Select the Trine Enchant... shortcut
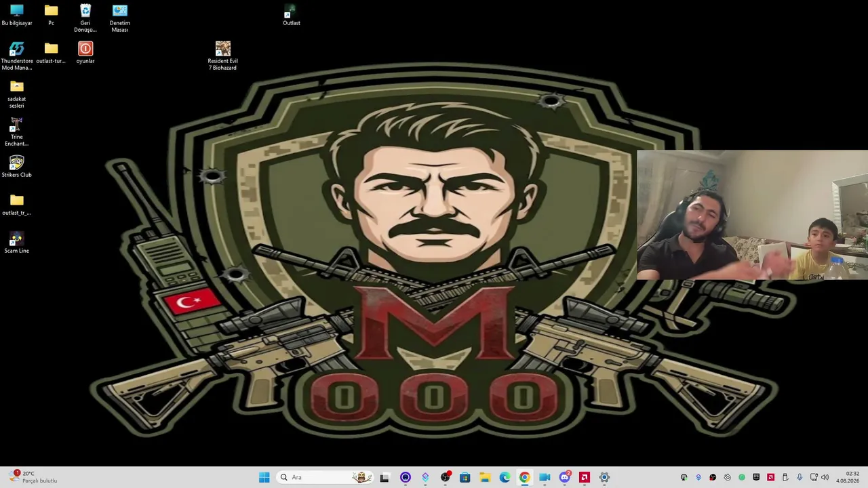 click(17, 133)
